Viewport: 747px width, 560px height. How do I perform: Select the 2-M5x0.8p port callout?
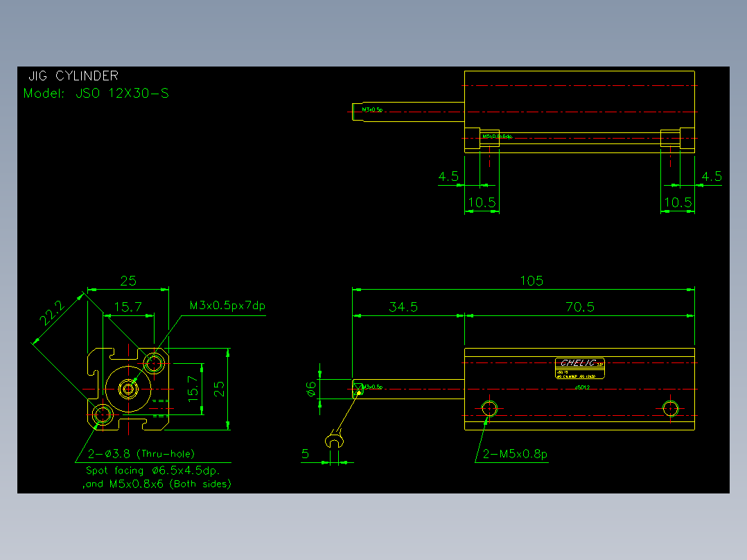coord(515,454)
